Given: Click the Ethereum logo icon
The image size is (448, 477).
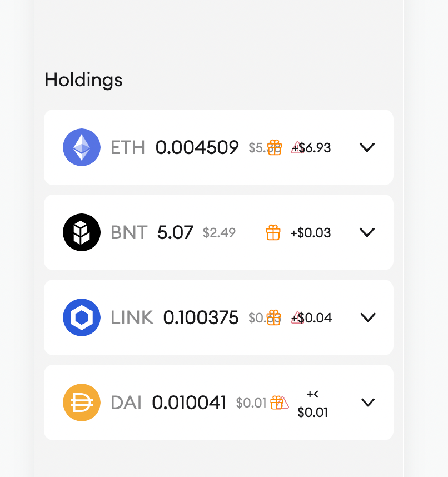Looking at the screenshot, I should 82,147.
